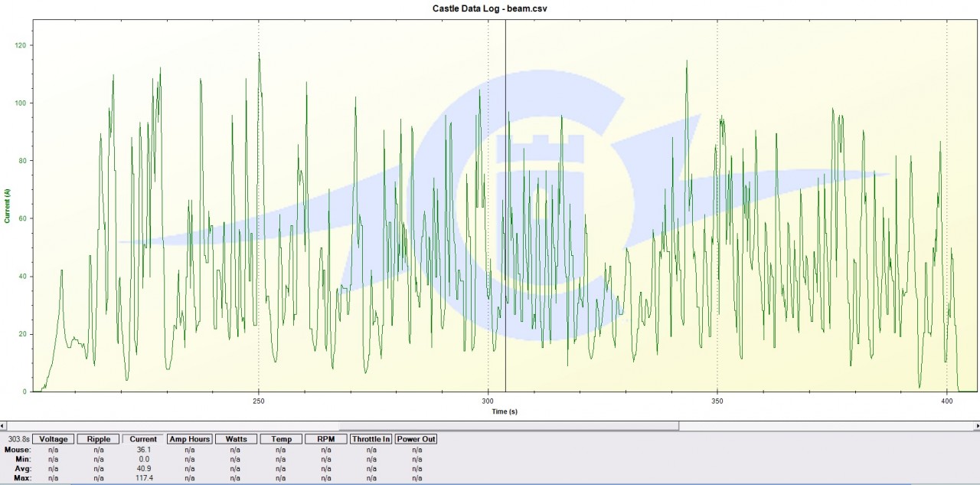The width and height of the screenshot is (980, 485).
Task: Click the 20 label on current axis
Action: click(22, 334)
